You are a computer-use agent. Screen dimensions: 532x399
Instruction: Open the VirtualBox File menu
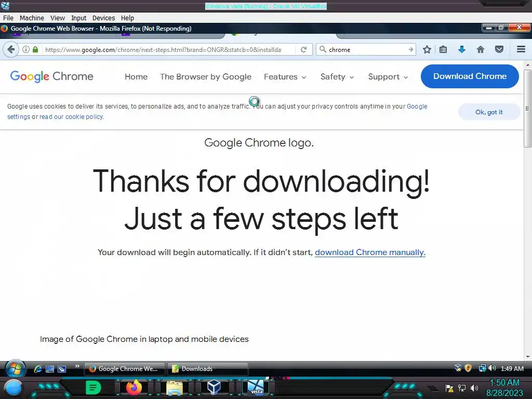click(8, 18)
